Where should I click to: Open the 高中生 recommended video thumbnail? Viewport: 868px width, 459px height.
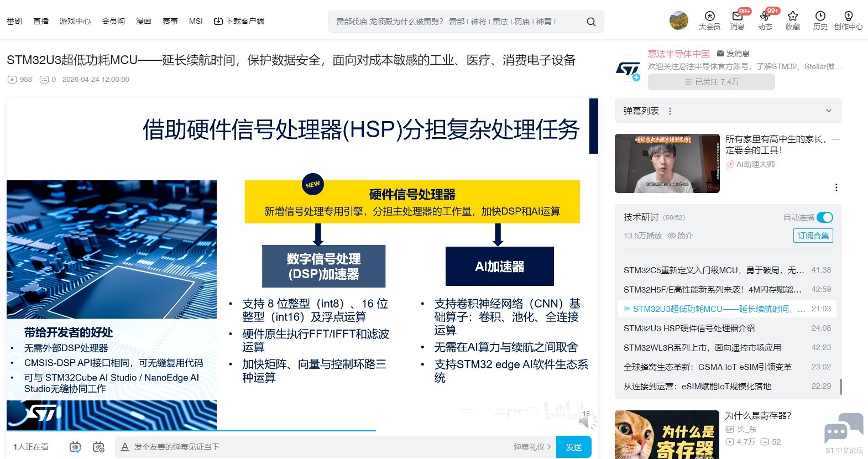pyautogui.click(x=667, y=163)
